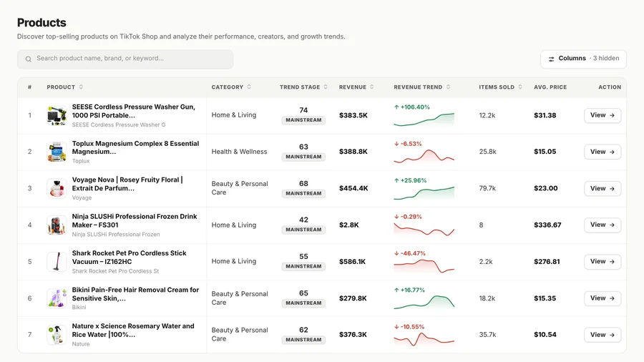The width and height of the screenshot is (644, 362).
Task: Click the trend score 68
Action: pos(303,183)
